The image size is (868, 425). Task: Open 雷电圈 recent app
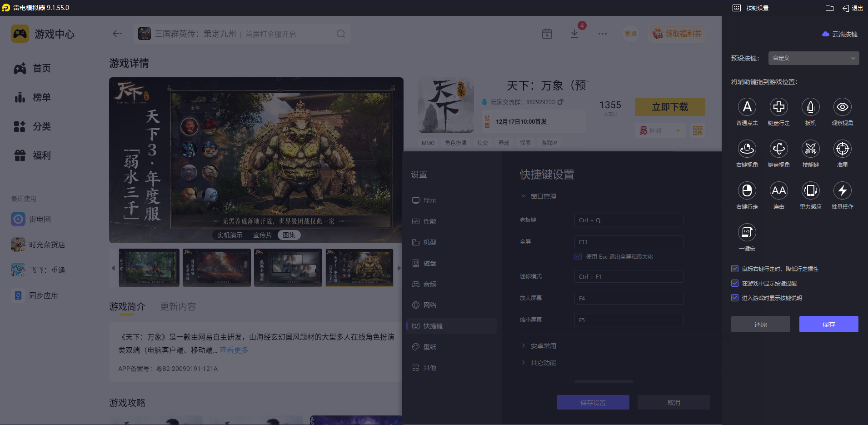pos(31,219)
